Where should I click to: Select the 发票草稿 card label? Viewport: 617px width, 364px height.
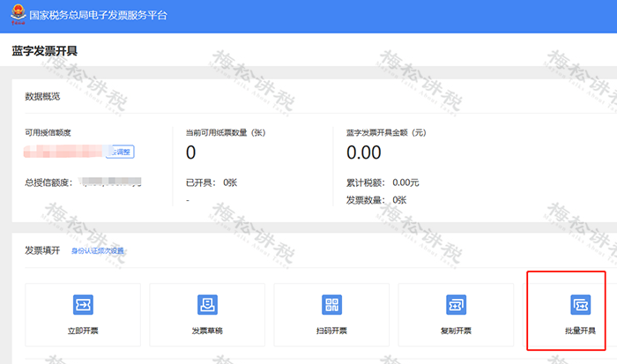click(207, 331)
